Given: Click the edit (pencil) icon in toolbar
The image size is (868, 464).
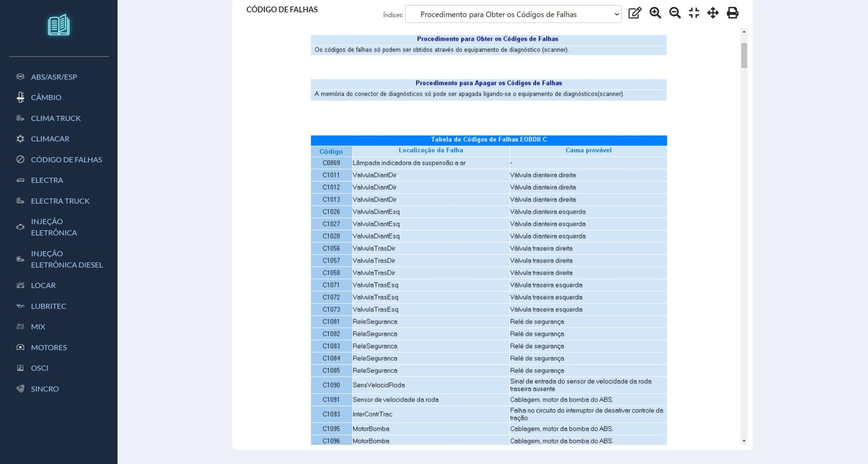Looking at the screenshot, I should [x=635, y=13].
